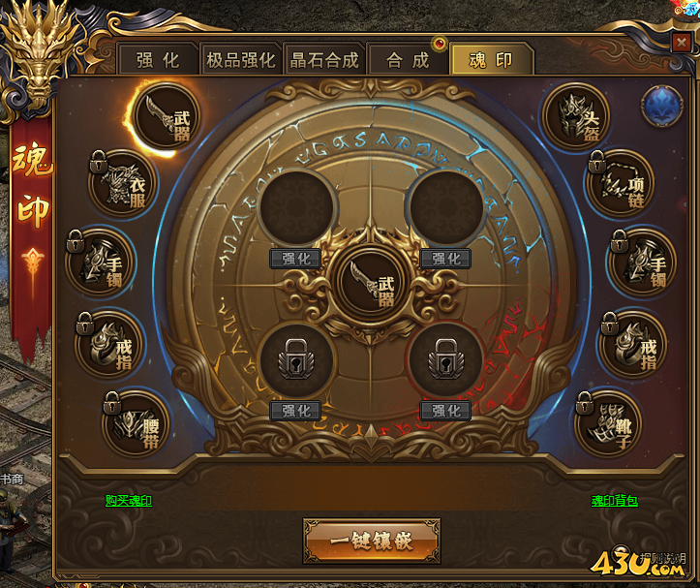
Task: Open the 极品强化 tab
Action: pyautogui.click(x=241, y=59)
